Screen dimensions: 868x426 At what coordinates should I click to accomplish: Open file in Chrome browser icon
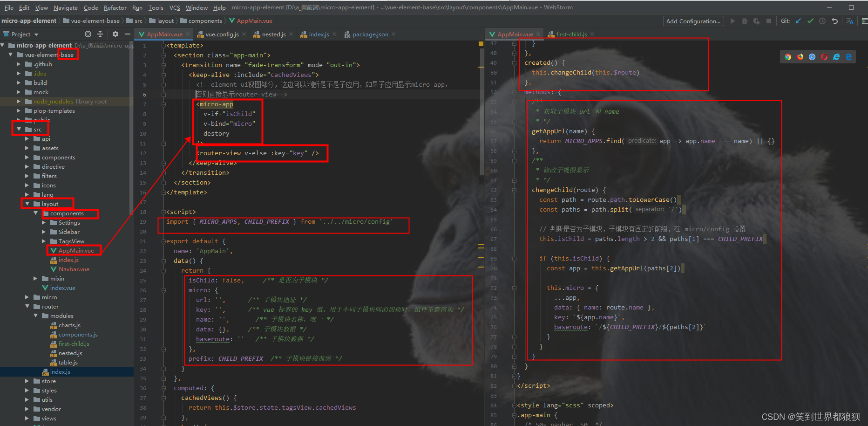pos(788,57)
